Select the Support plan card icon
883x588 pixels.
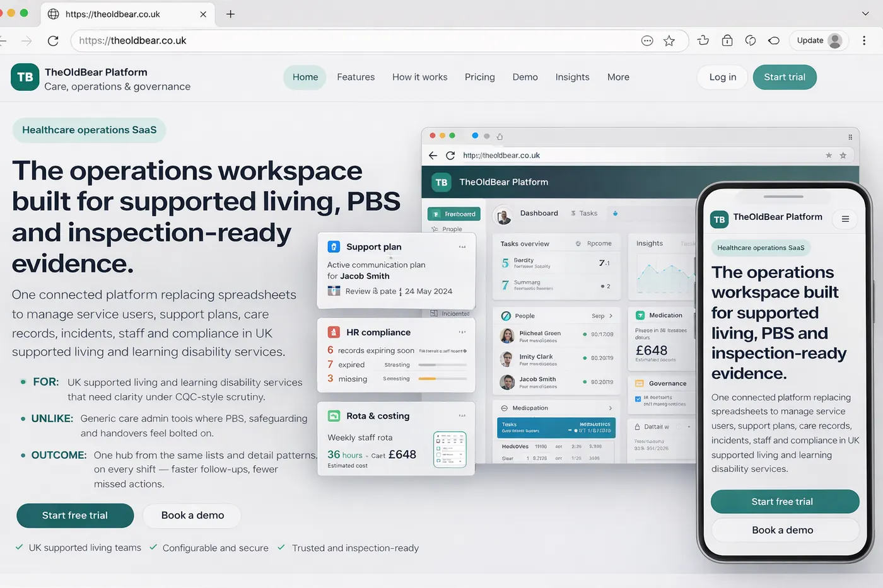334,247
